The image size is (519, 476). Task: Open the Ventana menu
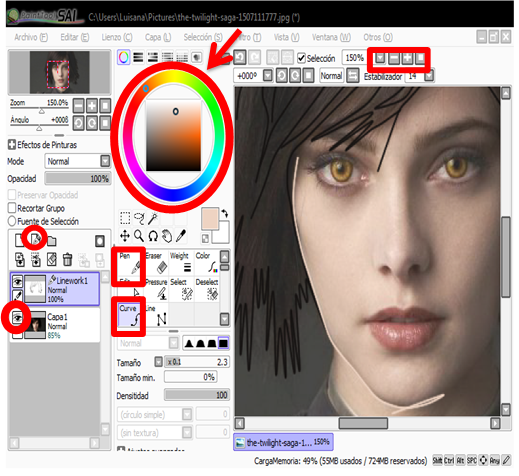pyautogui.click(x=331, y=37)
